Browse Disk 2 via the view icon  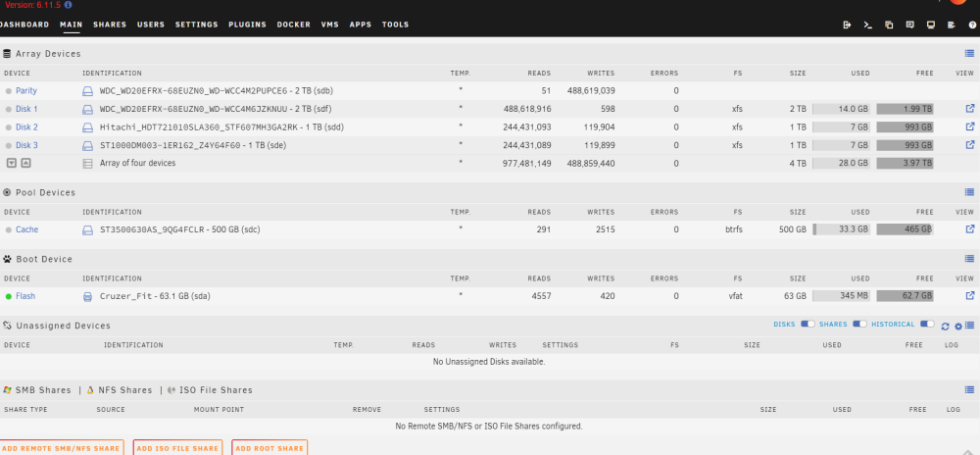[970, 126]
